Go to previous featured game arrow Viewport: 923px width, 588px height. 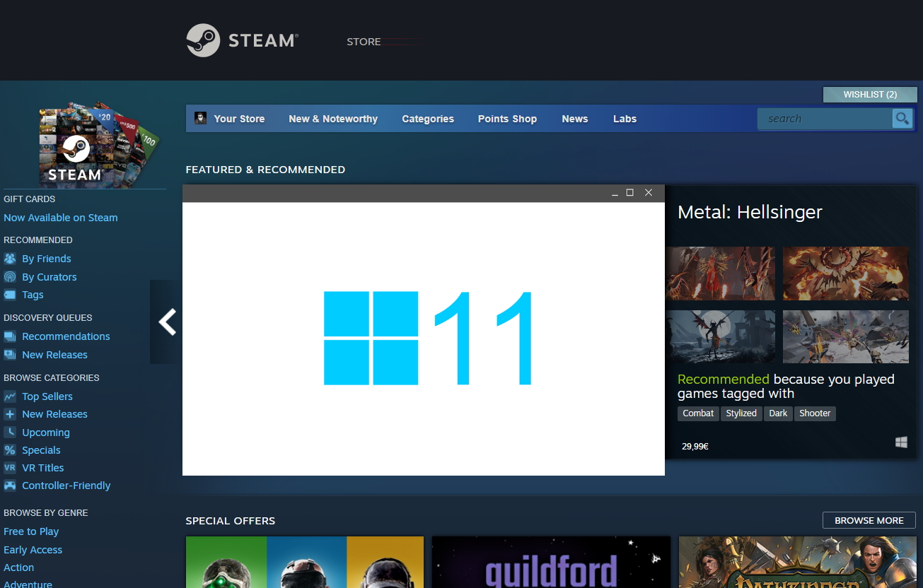(167, 322)
